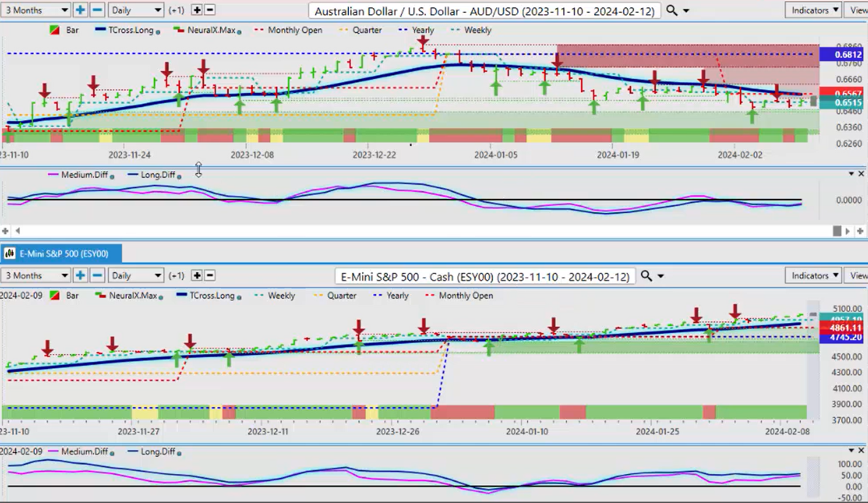Toggle Quarter legend in E-Mini chart
Screen dimensions: 868x503
click(335, 296)
